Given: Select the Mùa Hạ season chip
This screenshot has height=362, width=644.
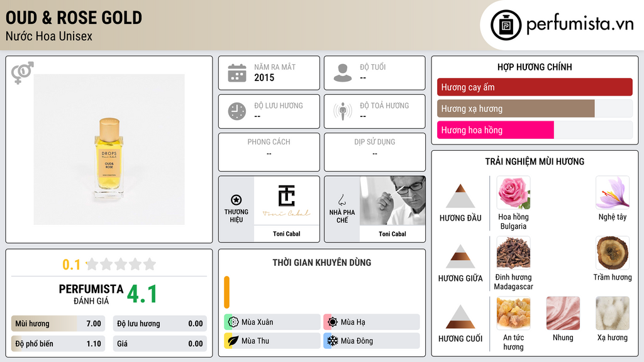Looking at the screenshot, I should coord(372,322).
